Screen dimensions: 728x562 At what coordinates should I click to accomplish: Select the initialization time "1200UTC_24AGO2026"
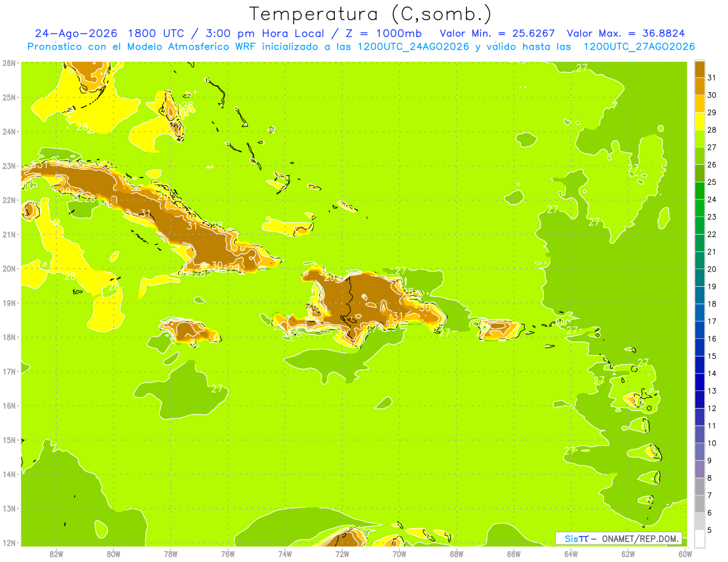pyautogui.click(x=413, y=47)
